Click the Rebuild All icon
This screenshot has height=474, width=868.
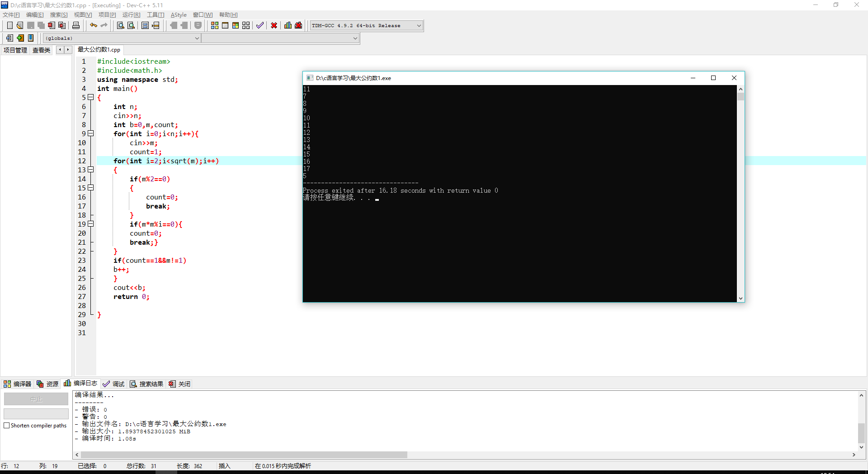coord(246,25)
